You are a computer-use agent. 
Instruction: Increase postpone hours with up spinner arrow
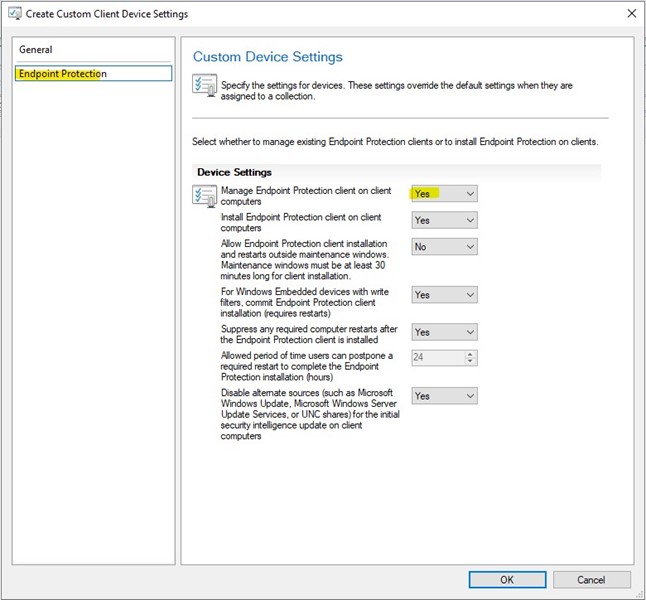tap(470, 354)
